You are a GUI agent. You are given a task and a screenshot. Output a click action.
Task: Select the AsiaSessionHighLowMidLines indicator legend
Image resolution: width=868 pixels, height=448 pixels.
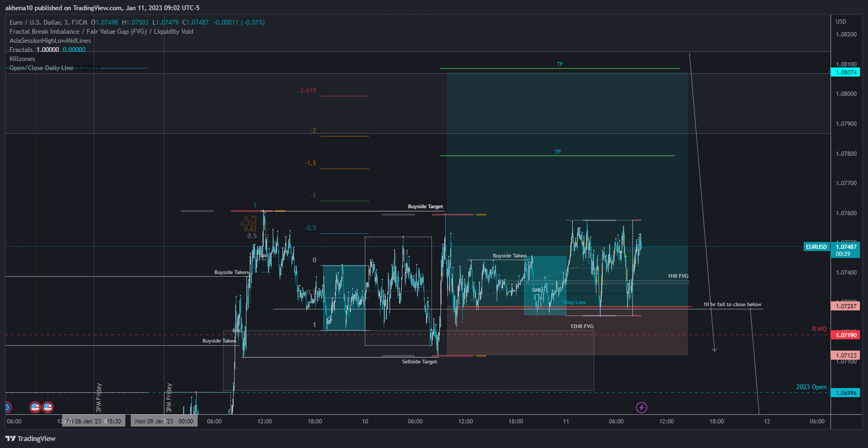50,41
